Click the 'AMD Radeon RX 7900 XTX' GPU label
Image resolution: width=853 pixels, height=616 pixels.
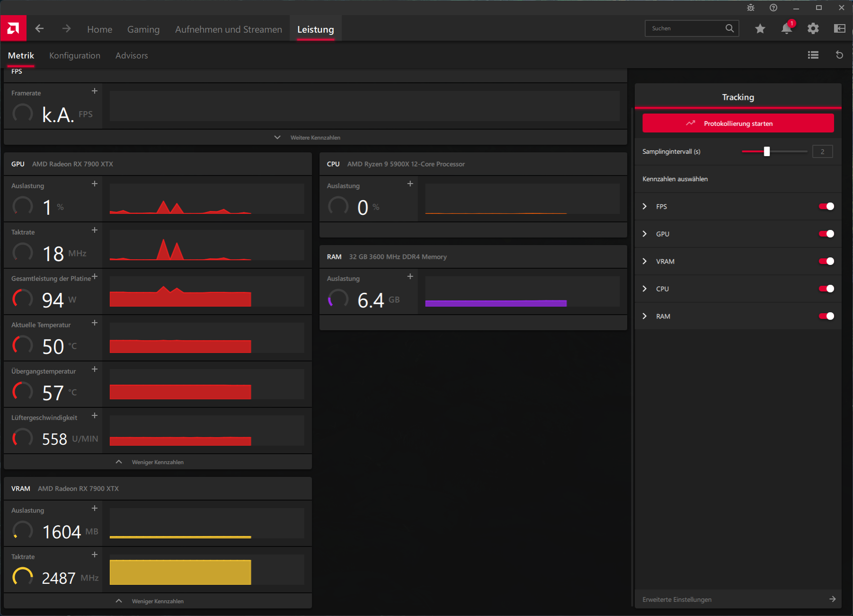click(x=72, y=164)
